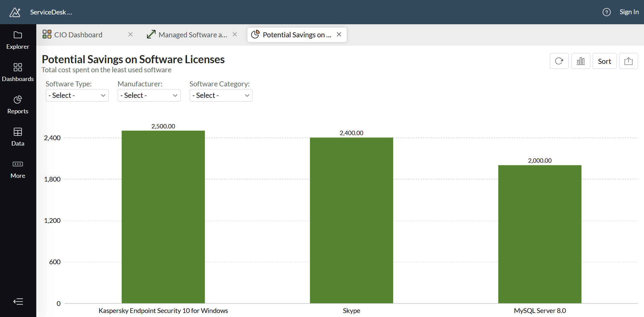Open the help question mark icon
Image resolution: width=644 pixels, height=317 pixels.
(606, 12)
